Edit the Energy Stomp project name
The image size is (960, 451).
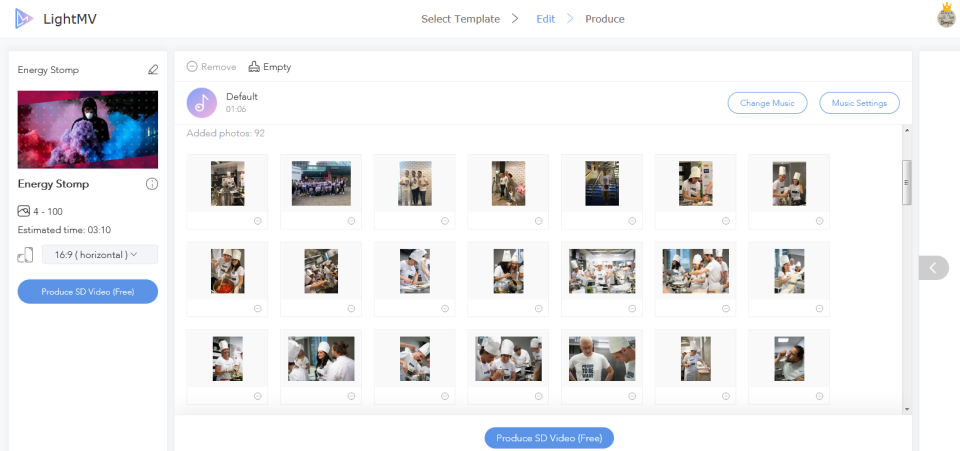point(153,70)
